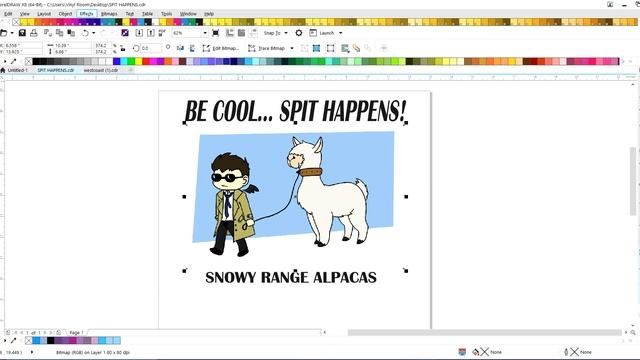Screen dimensions: 640x360
Task: Click the purple Search content icon
Action: coord(125,33)
